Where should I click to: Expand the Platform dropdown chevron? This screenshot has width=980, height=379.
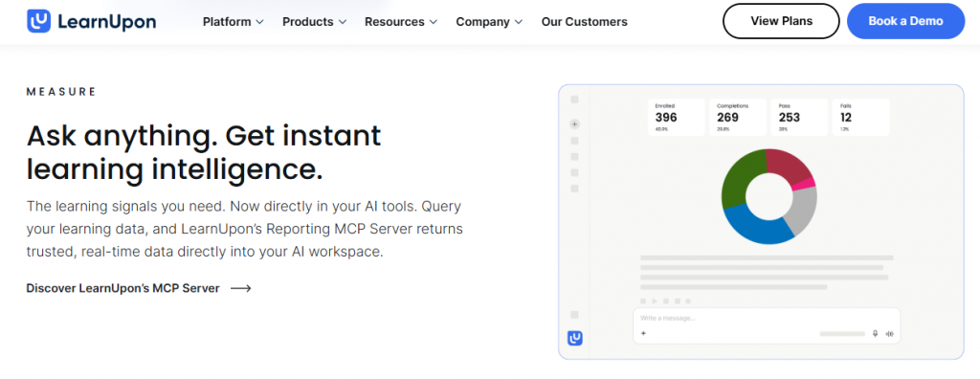[259, 22]
